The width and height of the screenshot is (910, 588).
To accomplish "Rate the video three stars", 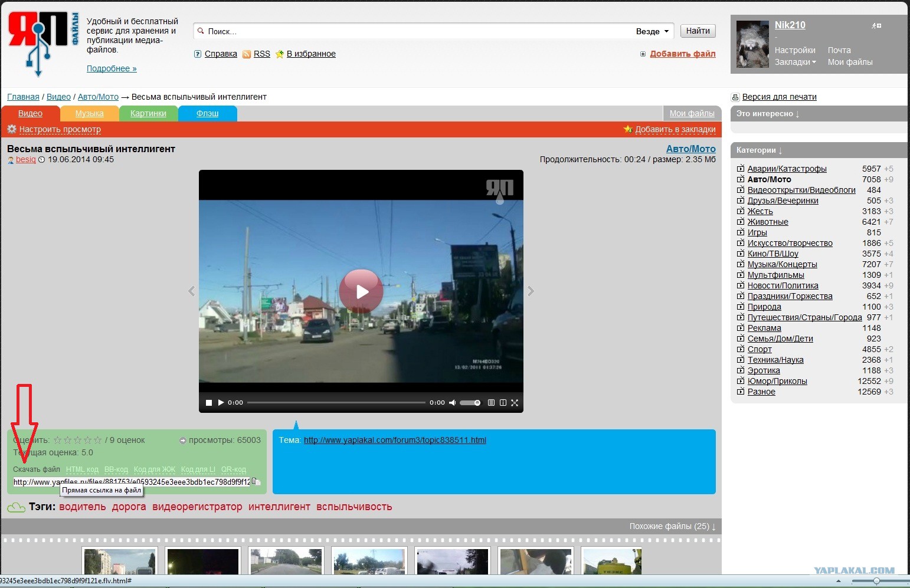I will [78, 440].
